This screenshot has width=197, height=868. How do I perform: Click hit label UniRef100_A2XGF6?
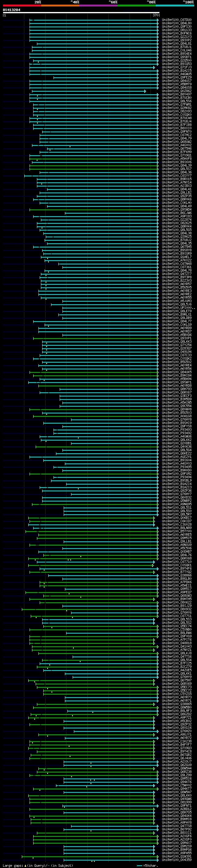[x=176, y=836]
